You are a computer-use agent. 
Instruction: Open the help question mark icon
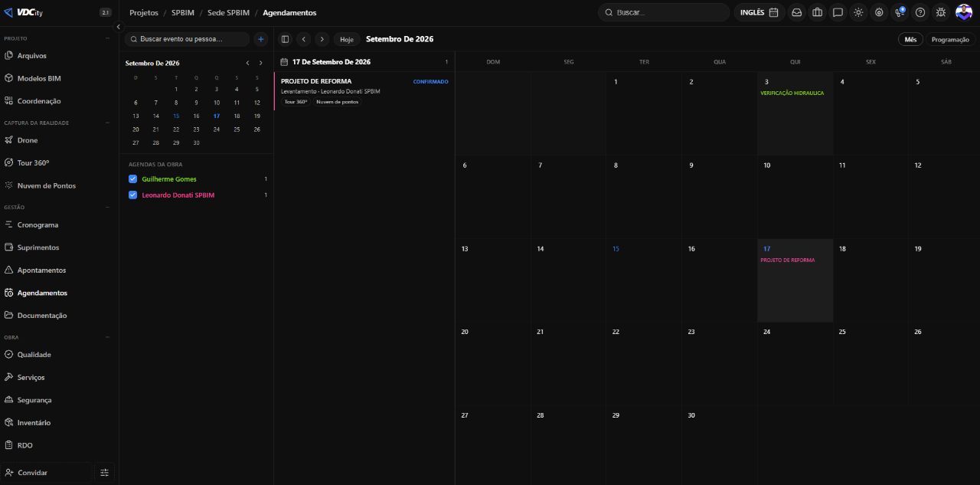(x=920, y=12)
